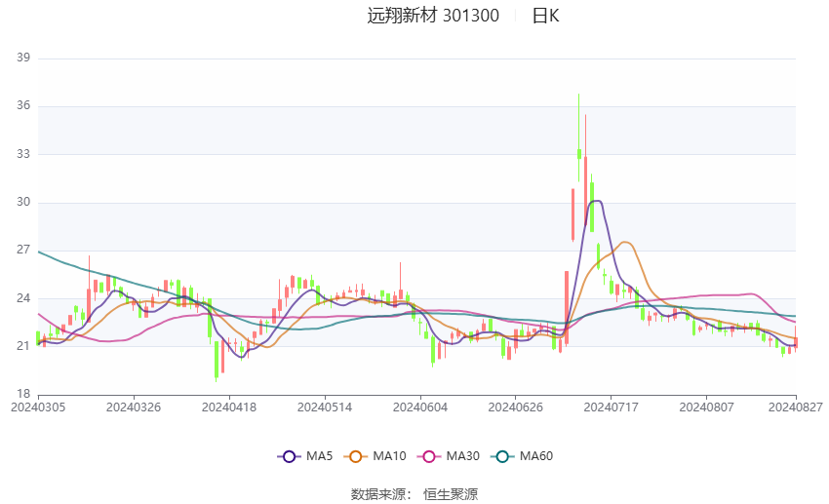Click the x-axis label 20240514
Screen dimensions: 829x504
point(325,407)
